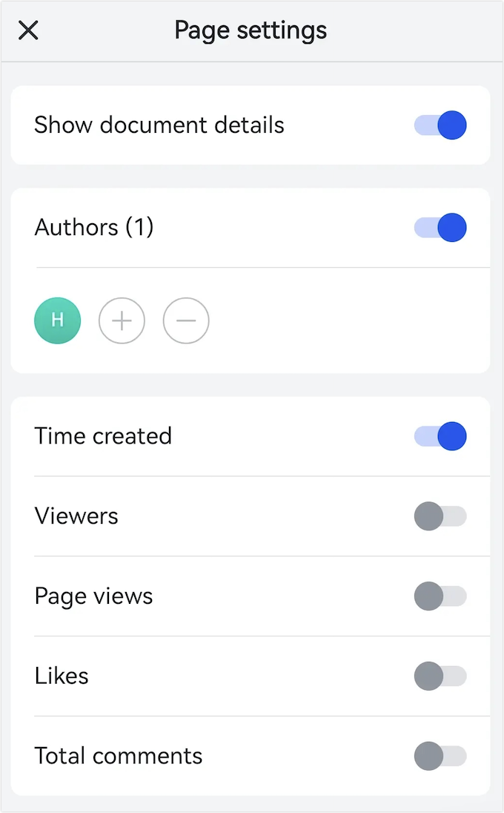Image resolution: width=504 pixels, height=813 pixels.
Task: Click empty space right of the minus icon
Action: (341, 320)
